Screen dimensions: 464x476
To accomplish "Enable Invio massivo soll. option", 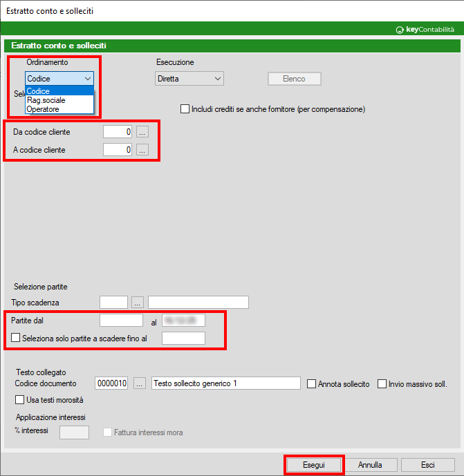I will click(x=382, y=384).
